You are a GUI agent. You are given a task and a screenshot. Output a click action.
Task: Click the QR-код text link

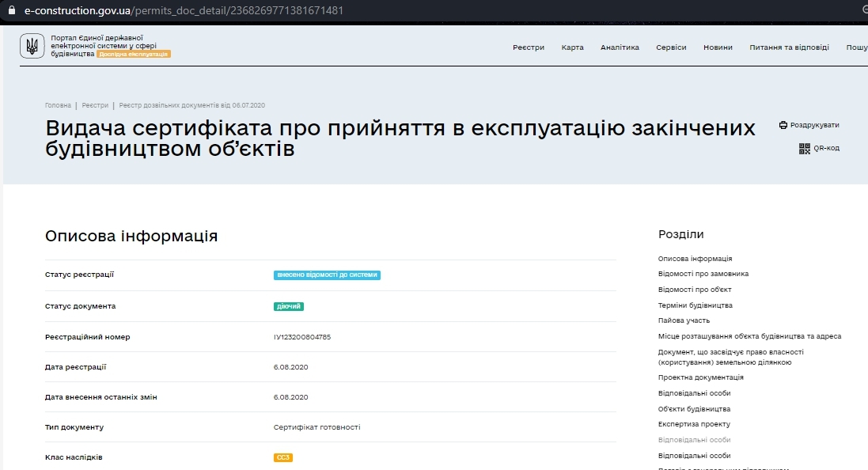[x=827, y=149]
